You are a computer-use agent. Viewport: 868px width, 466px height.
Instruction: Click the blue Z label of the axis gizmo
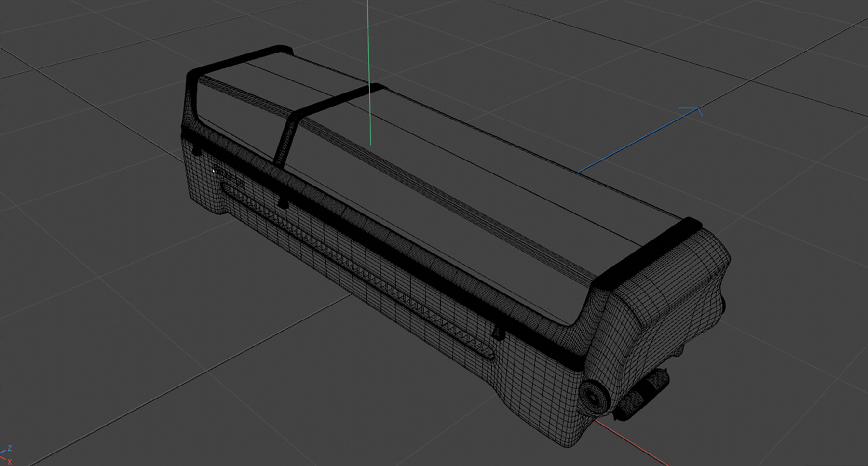pos(9,449)
